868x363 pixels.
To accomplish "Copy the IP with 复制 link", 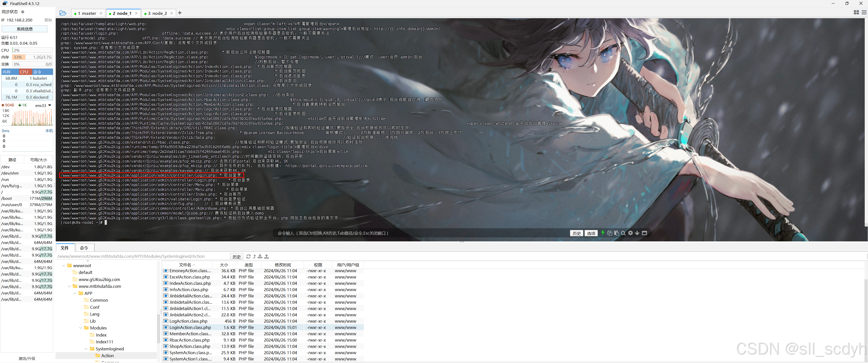I will (48, 20).
